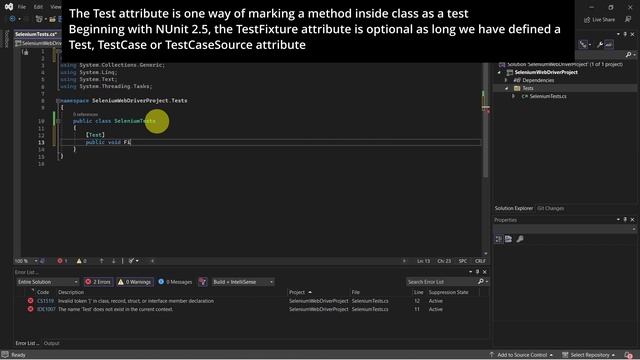Click the Property Pages wrench in Properties
This screenshot has height=360, width=640.
tap(520, 239)
